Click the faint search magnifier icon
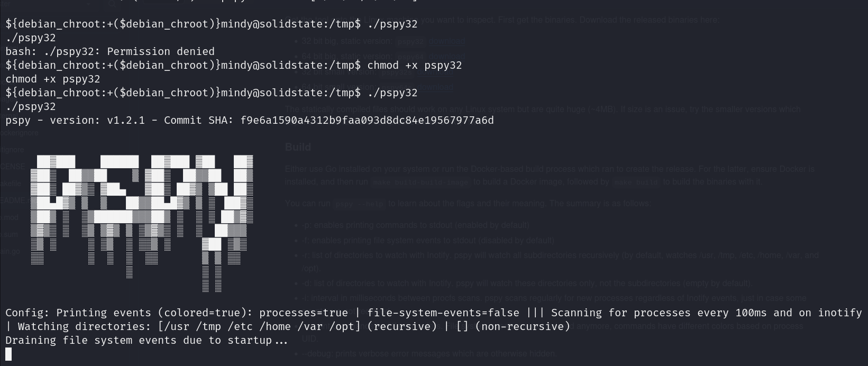 coord(112,4)
